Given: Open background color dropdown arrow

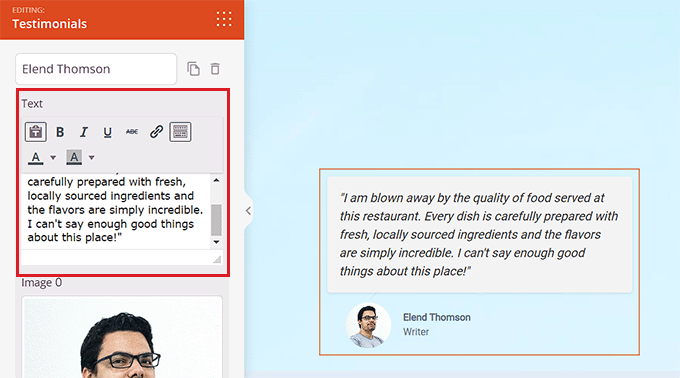Looking at the screenshot, I should (x=92, y=157).
